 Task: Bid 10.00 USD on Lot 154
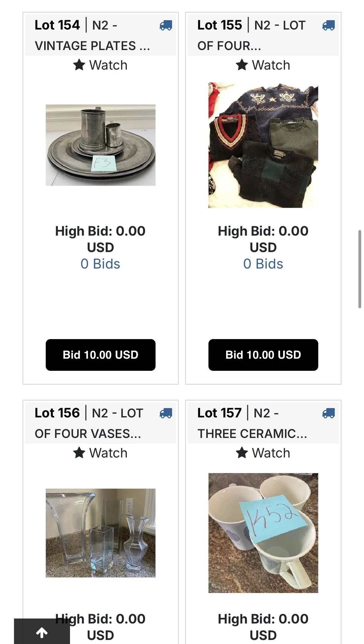pos(100,355)
